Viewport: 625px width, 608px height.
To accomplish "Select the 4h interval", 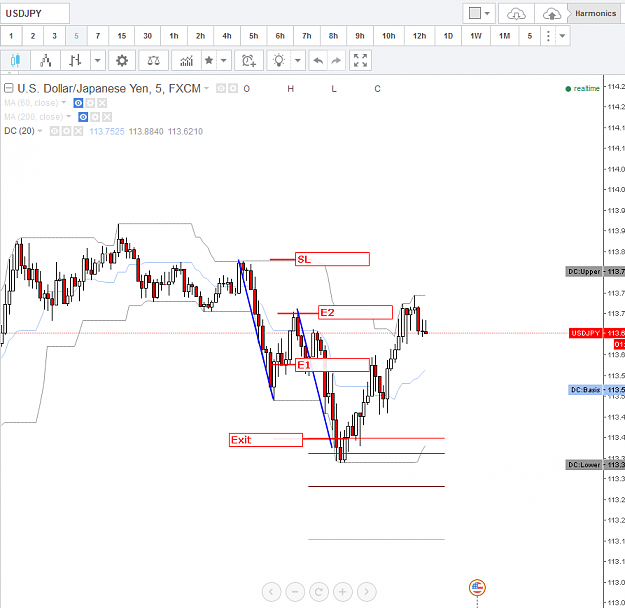I will pyautogui.click(x=227, y=36).
